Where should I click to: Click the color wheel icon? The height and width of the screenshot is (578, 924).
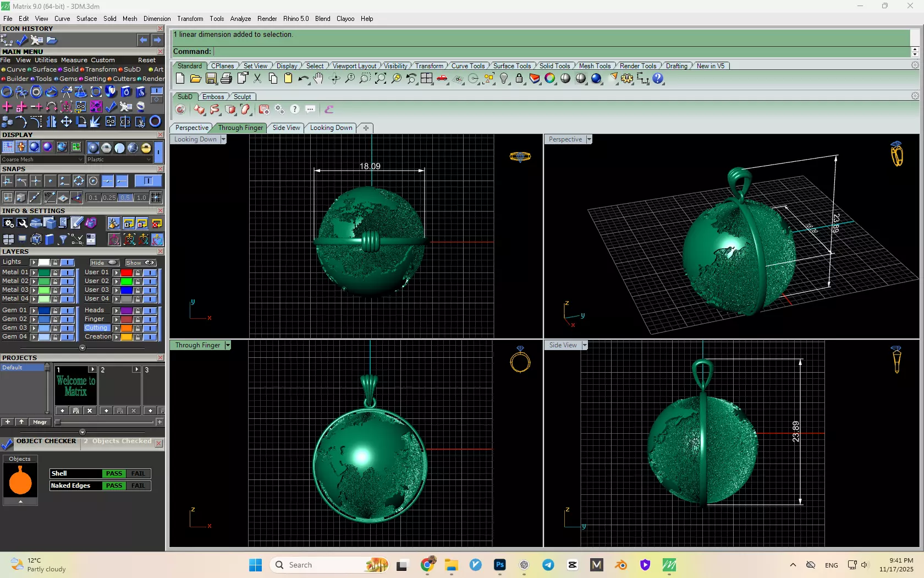(x=550, y=79)
